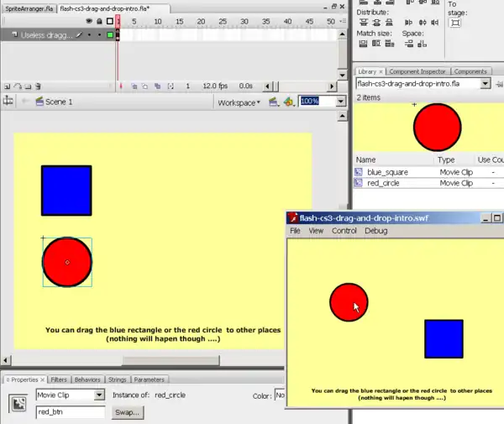The width and height of the screenshot is (504, 424).
Task: Open the Movie Clip instance type dropdown
Action: pos(99,395)
